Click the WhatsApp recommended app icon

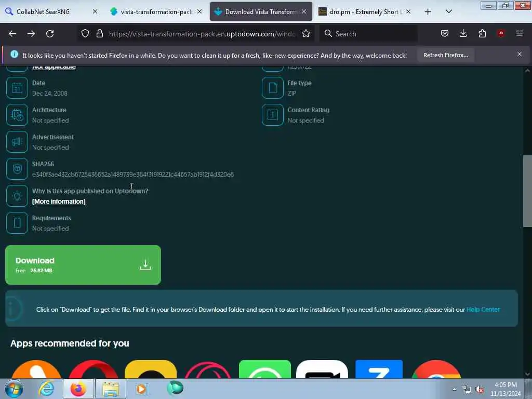(265, 369)
